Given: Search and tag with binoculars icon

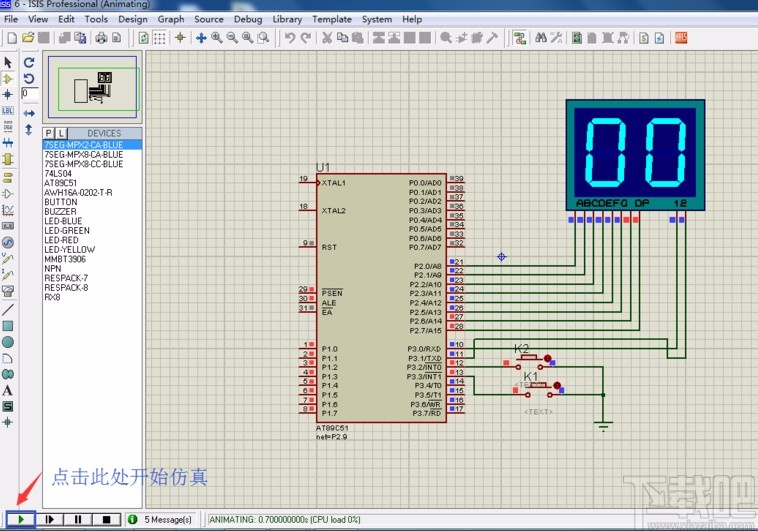Looking at the screenshot, I should (541, 38).
